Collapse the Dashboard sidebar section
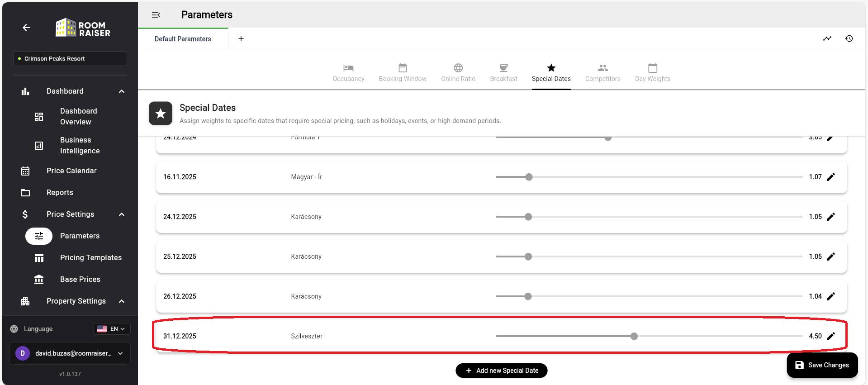This screenshot has height=385, width=868. 122,91
